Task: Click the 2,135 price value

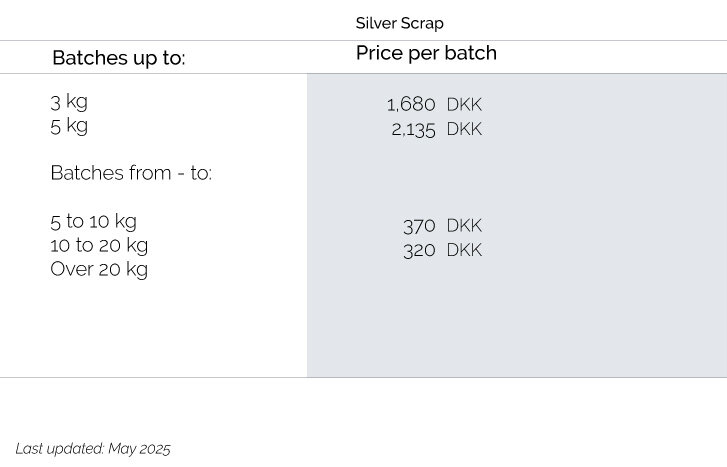Action: [413, 129]
